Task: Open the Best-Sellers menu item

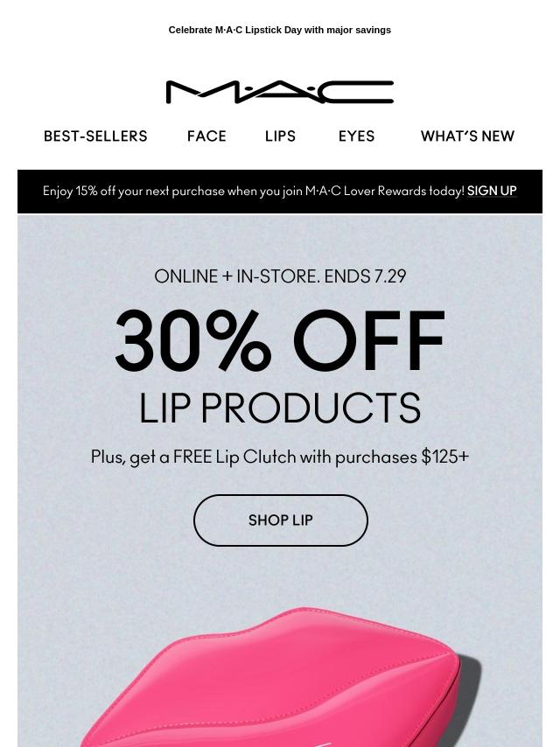Action: 95,136
